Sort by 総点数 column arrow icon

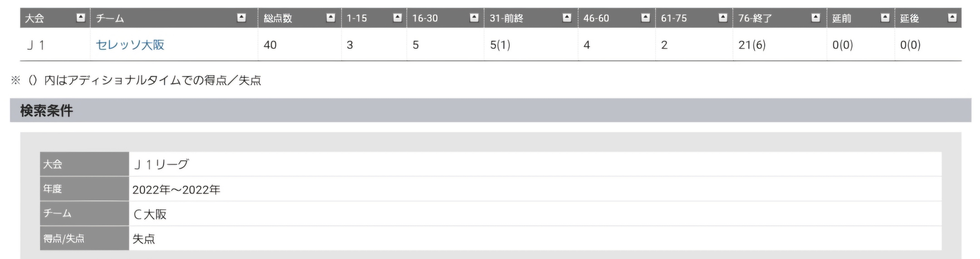point(331,17)
